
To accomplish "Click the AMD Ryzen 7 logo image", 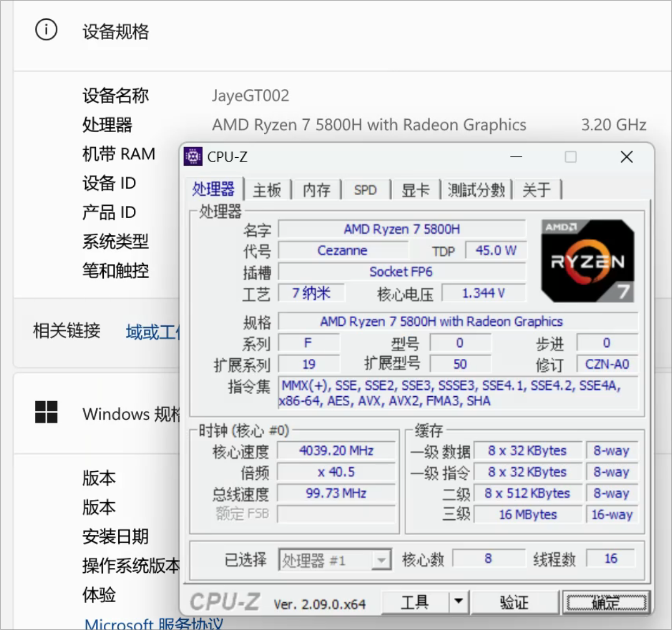I will click(x=587, y=261).
